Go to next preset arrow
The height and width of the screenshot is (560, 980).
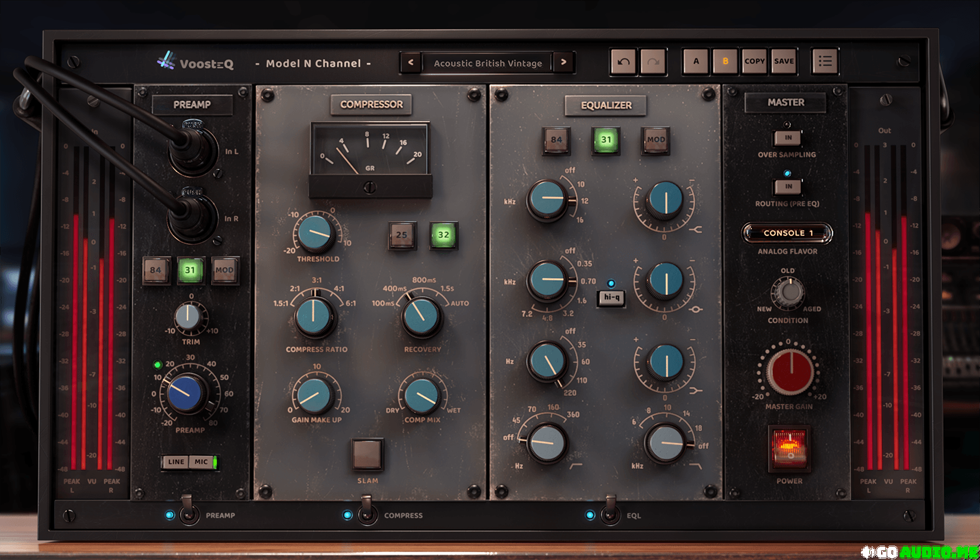[x=563, y=62]
